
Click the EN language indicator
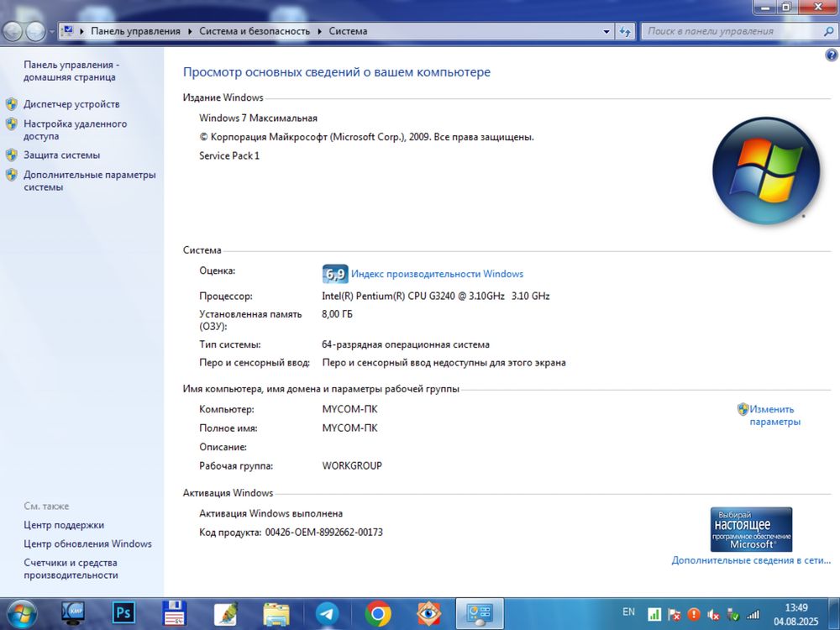(628, 612)
